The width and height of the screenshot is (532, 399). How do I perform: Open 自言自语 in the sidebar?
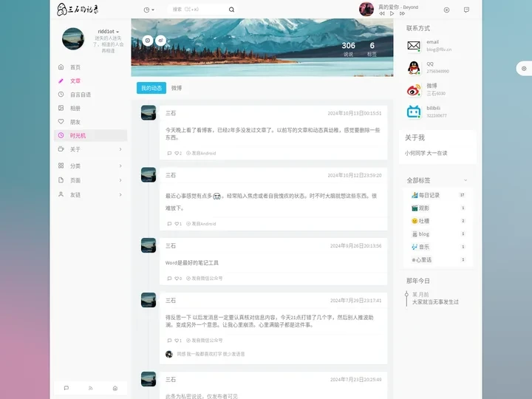pyautogui.click(x=91, y=95)
